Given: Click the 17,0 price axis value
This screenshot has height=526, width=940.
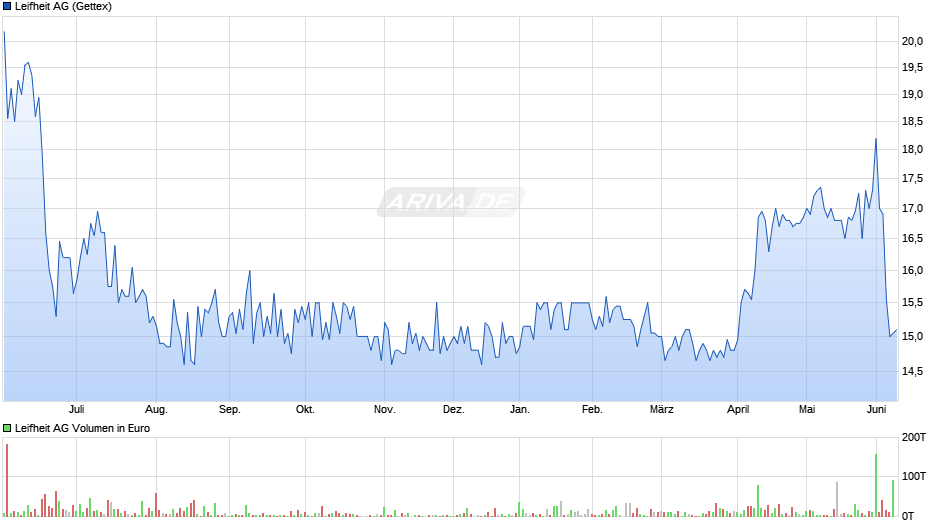Looking at the screenshot, I should coord(912,208).
